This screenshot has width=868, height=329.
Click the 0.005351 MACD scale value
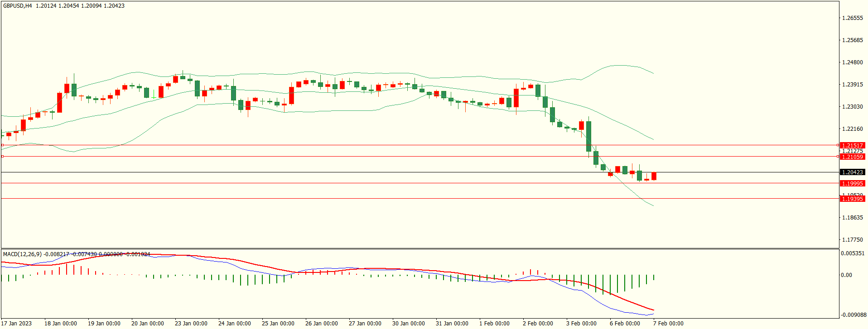pyautogui.click(x=853, y=253)
